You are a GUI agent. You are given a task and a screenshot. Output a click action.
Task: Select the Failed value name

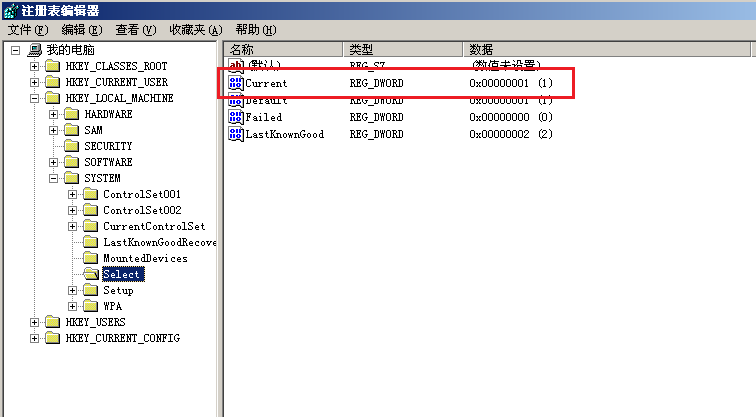[x=264, y=117]
